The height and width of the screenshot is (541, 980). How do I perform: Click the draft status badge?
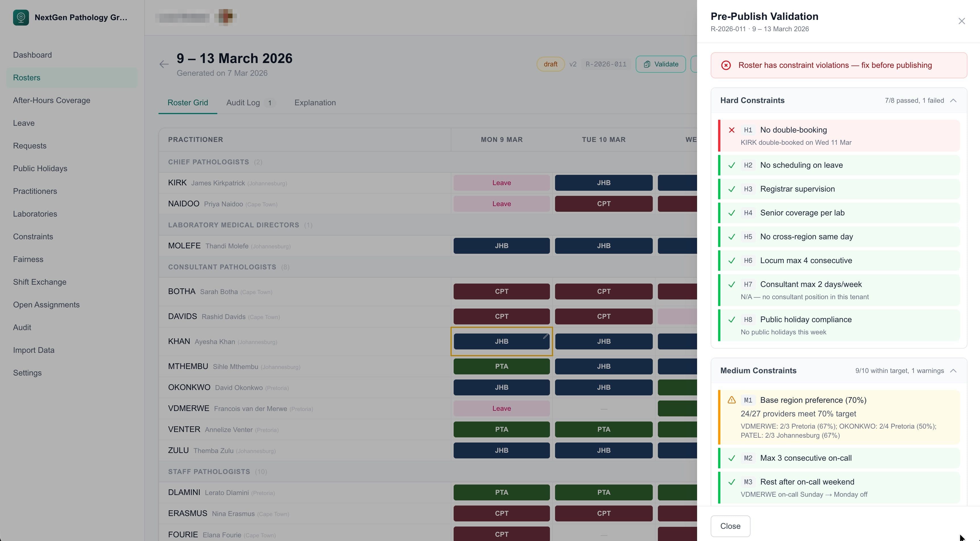coord(551,64)
